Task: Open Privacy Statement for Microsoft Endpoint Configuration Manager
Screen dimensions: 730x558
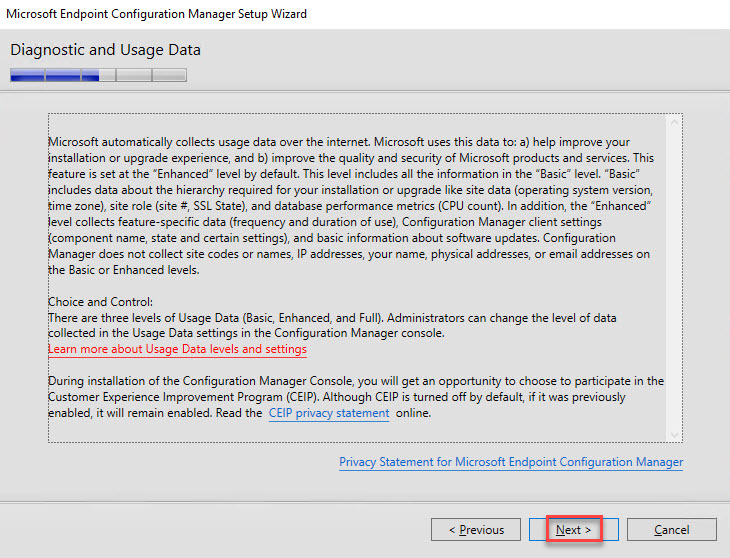Action: [x=511, y=462]
